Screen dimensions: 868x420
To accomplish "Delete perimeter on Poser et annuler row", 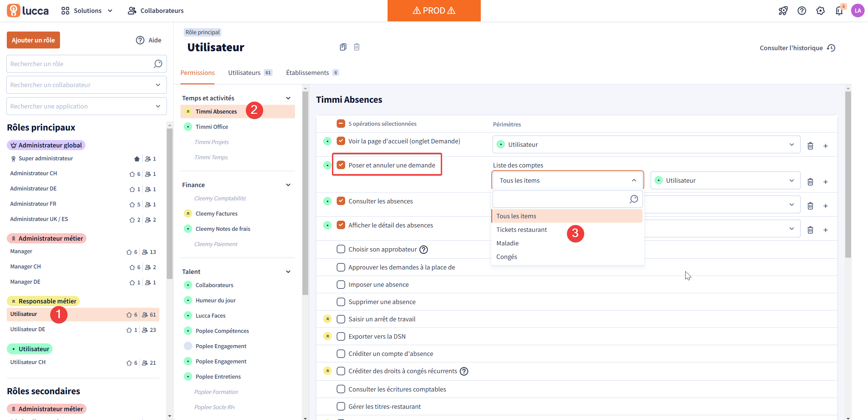I will coord(810,182).
